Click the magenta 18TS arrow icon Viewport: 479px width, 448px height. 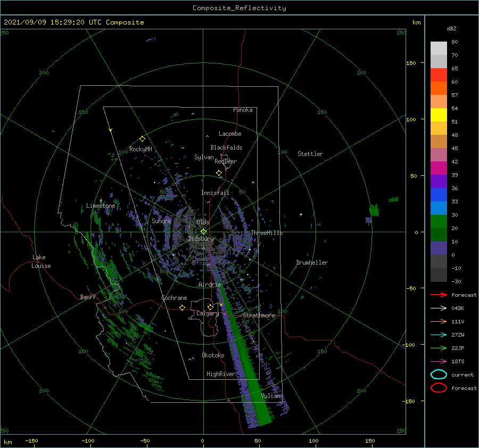point(439,362)
